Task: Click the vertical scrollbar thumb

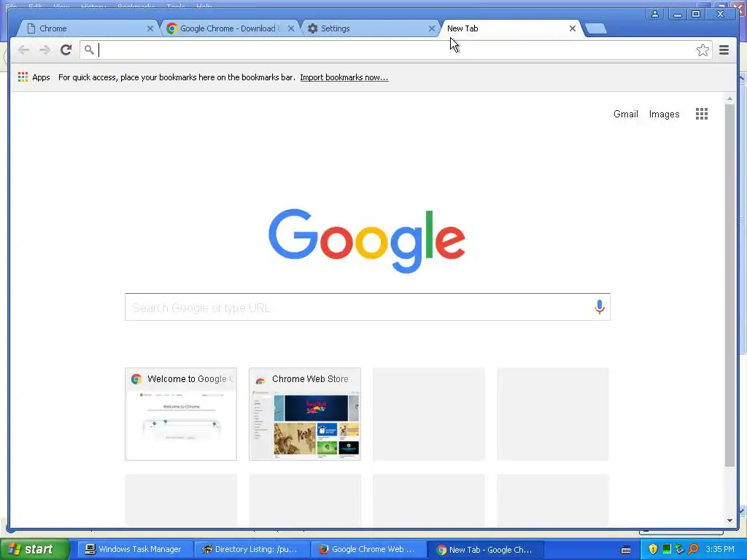Action: tap(729, 285)
